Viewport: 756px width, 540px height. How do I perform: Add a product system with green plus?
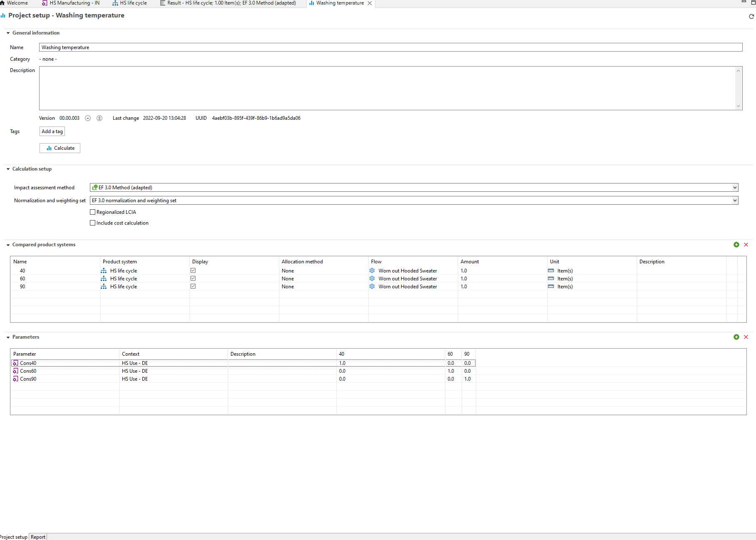pos(736,245)
